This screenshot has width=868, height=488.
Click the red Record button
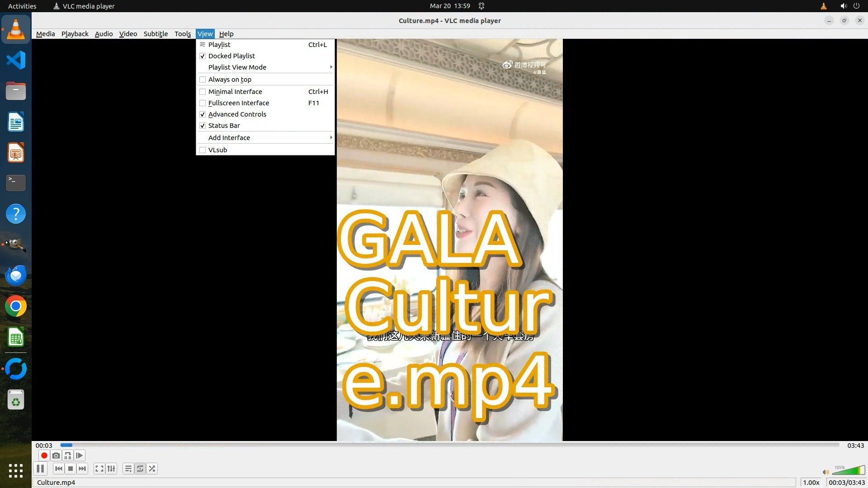(44, 455)
